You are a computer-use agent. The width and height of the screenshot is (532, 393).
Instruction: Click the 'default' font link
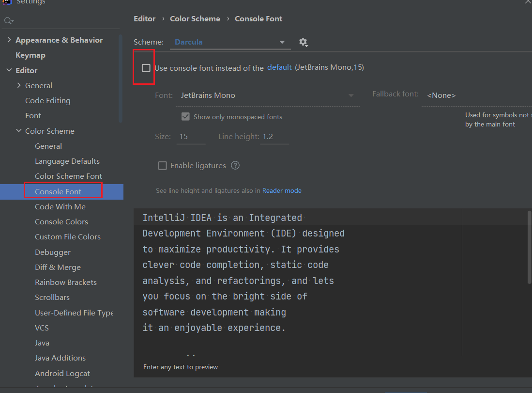279,67
